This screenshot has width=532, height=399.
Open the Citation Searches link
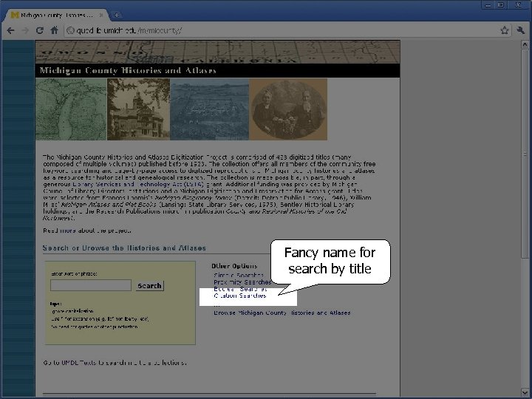[240, 296]
